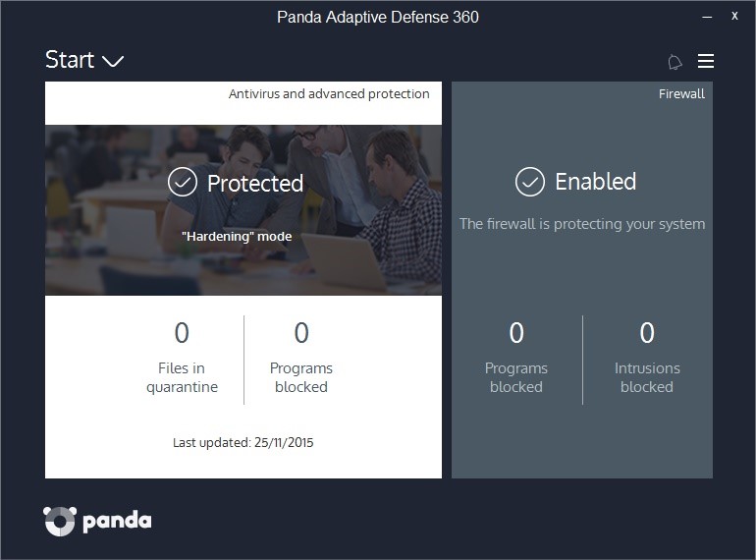The height and width of the screenshot is (560, 756).
Task: Open the hamburger menu icon
Action: 705,61
